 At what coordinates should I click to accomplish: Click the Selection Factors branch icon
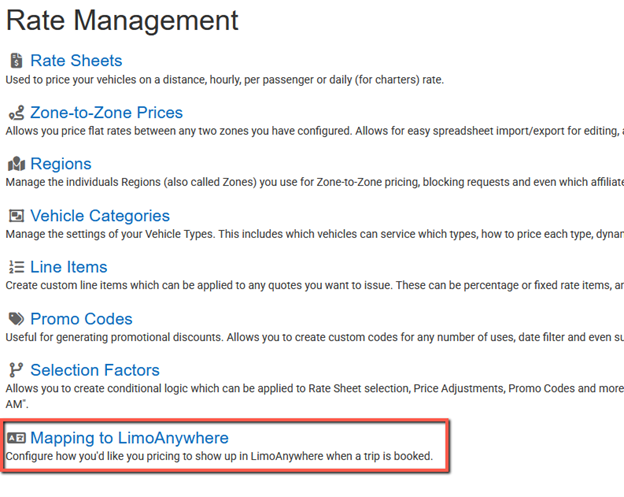[16, 370]
